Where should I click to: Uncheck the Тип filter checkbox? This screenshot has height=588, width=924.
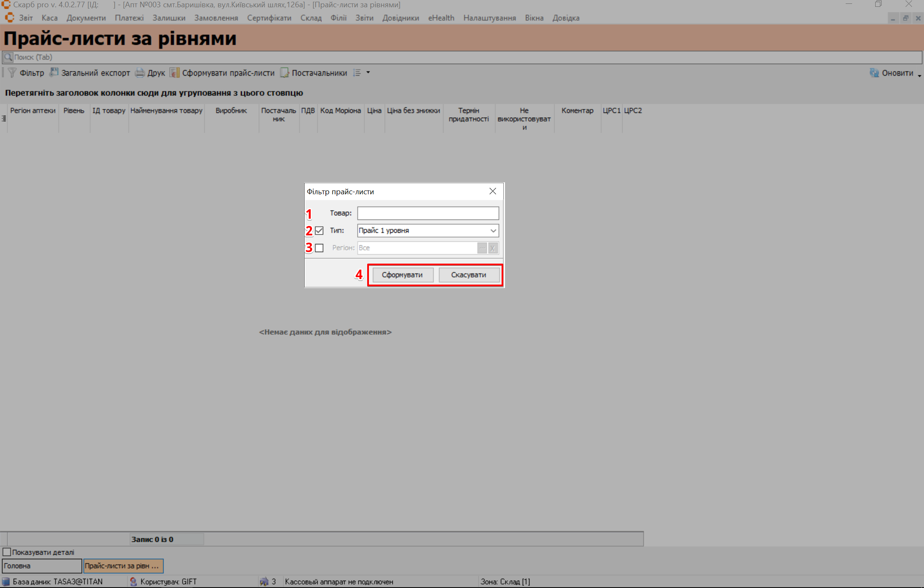(x=319, y=231)
